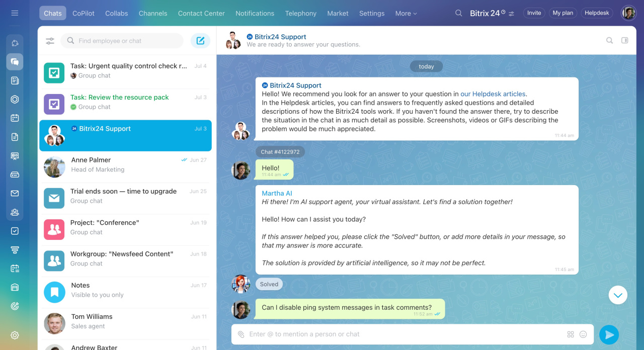This screenshot has width=644, height=350.
Task: Open the webmail envelope sidebar icon
Action: point(15,193)
